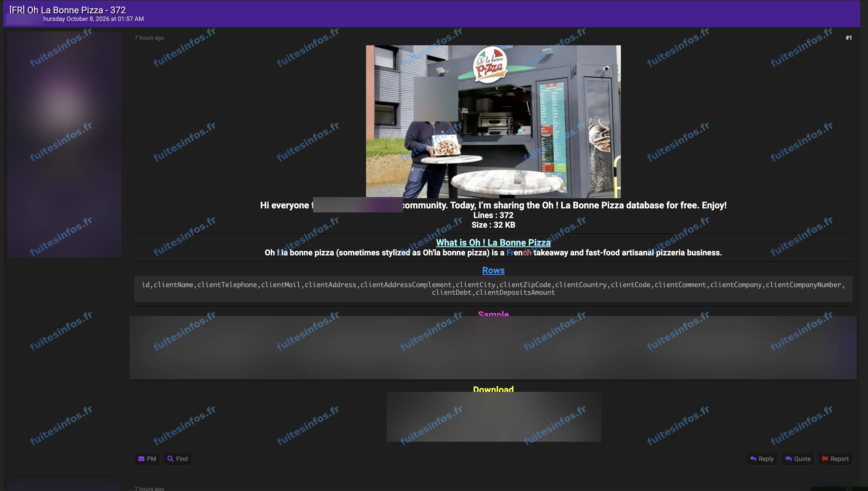Viewport: 868px width, 491px height.
Task: Click the Rows heading
Action: (x=493, y=270)
